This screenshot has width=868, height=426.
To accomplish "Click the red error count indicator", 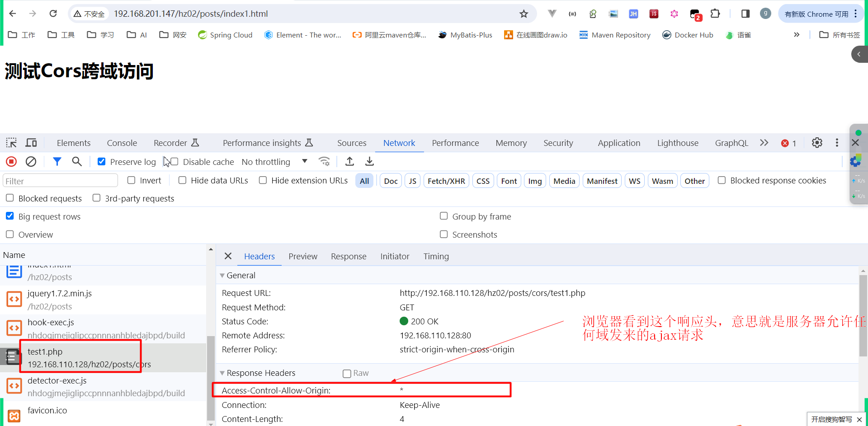I will [x=788, y=143].
